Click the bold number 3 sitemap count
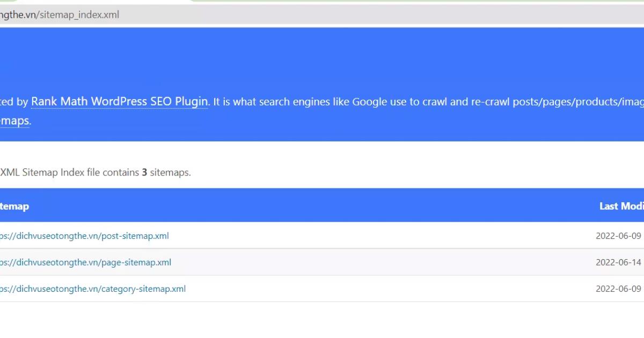 coord(144,172)
